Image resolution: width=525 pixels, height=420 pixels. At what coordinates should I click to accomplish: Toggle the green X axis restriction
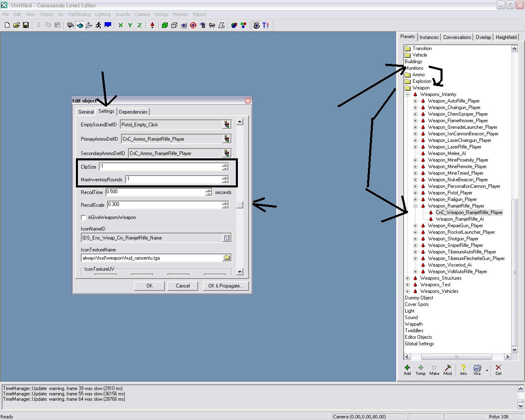[121, 25]
